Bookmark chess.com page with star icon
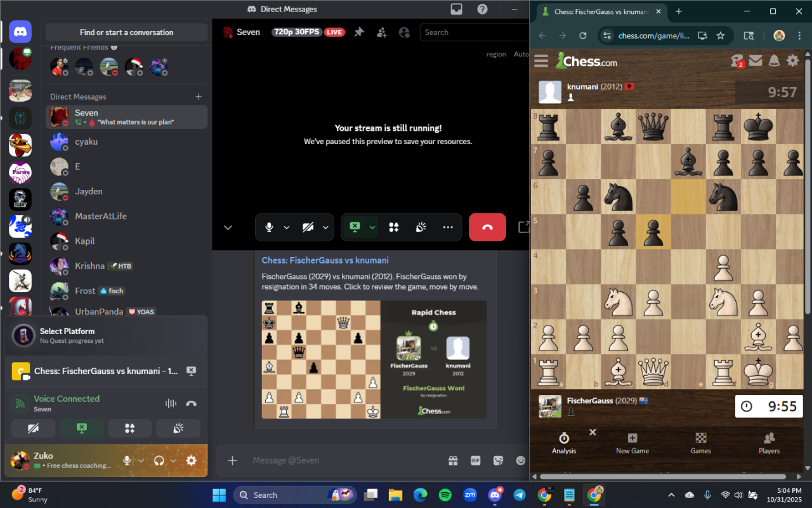 [721, 36]
